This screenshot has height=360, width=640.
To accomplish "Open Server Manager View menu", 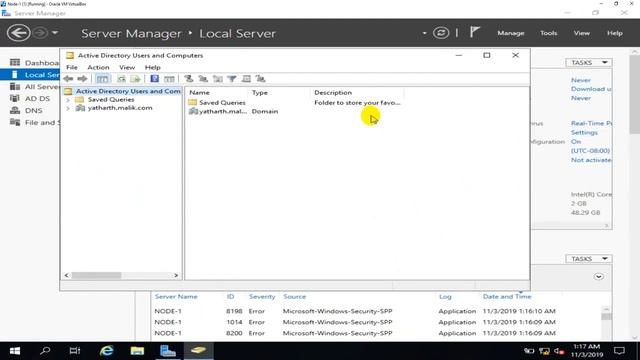I will coord(582,33).
